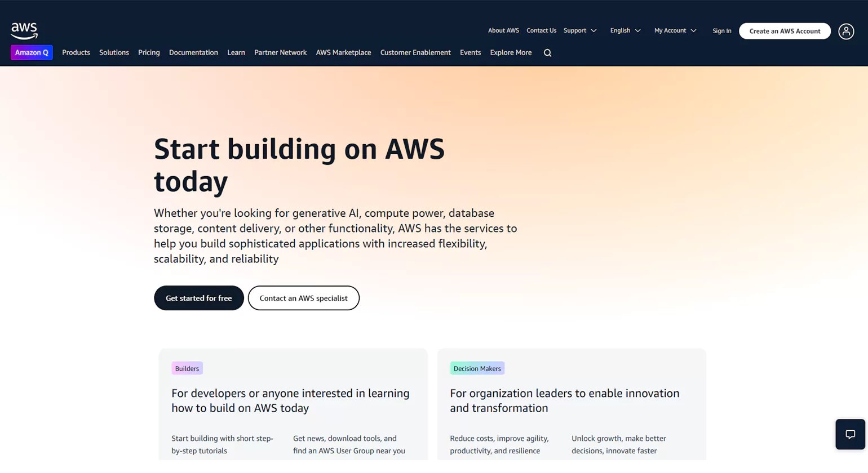Click the Get started for free button
868x473 pixels.
[198, 298]
